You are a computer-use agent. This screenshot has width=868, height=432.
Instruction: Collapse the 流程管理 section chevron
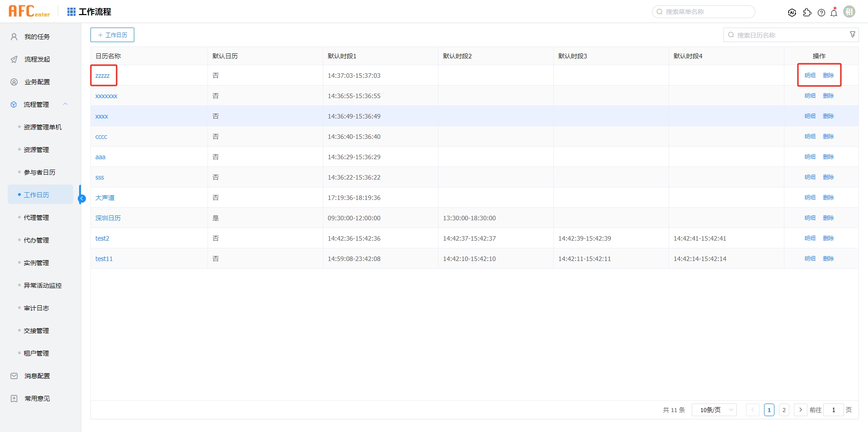[x=66, y=104]
